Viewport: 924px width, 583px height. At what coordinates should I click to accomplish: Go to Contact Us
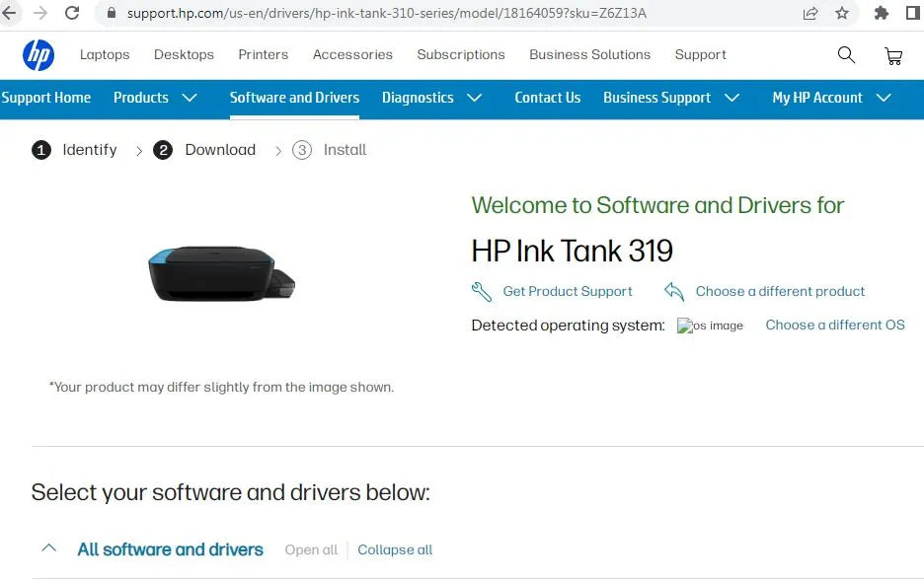pos(548,98)
